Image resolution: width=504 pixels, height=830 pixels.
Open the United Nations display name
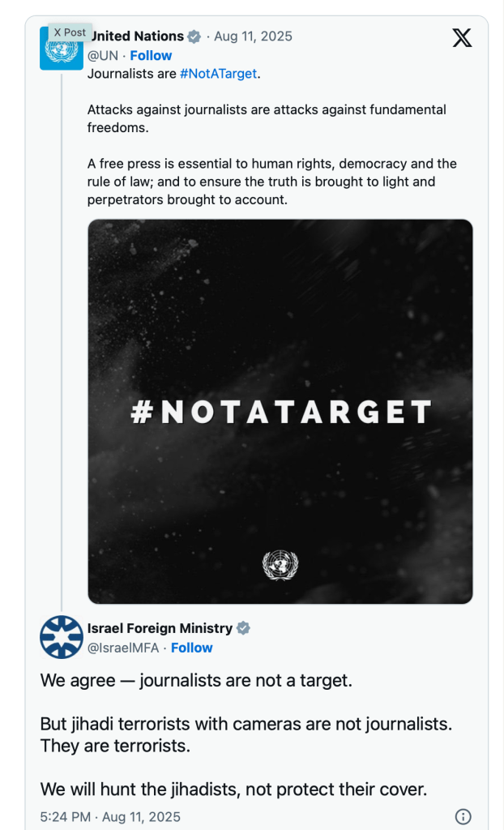click(x=139, y=36)
